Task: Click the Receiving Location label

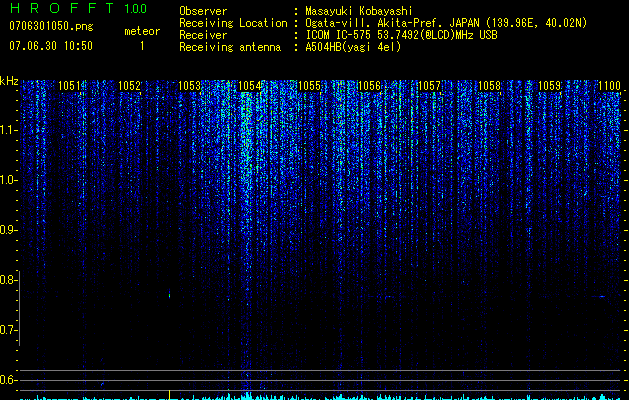Action: point(233,23)
